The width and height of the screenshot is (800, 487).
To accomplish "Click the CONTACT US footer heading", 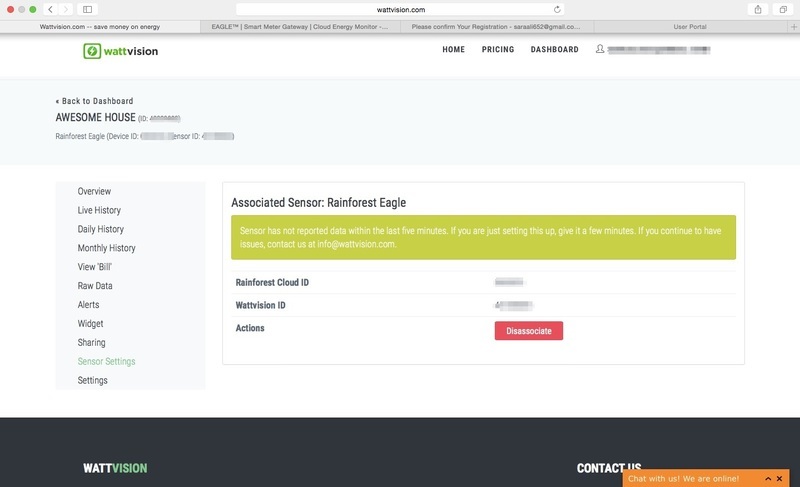I will 609,468.
